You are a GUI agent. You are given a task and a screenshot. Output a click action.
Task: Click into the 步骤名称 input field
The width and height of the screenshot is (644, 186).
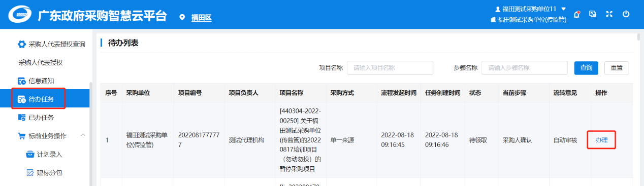click(525, 67)
